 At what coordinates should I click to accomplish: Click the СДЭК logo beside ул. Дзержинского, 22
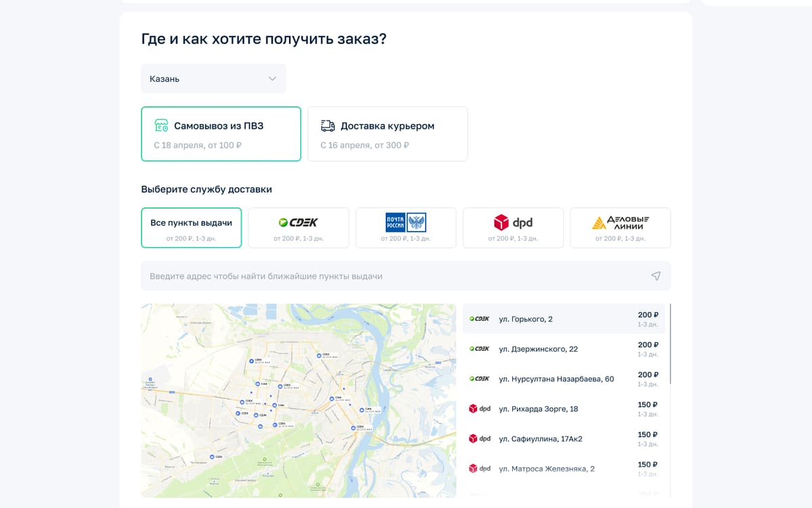(x=480, y=349)
